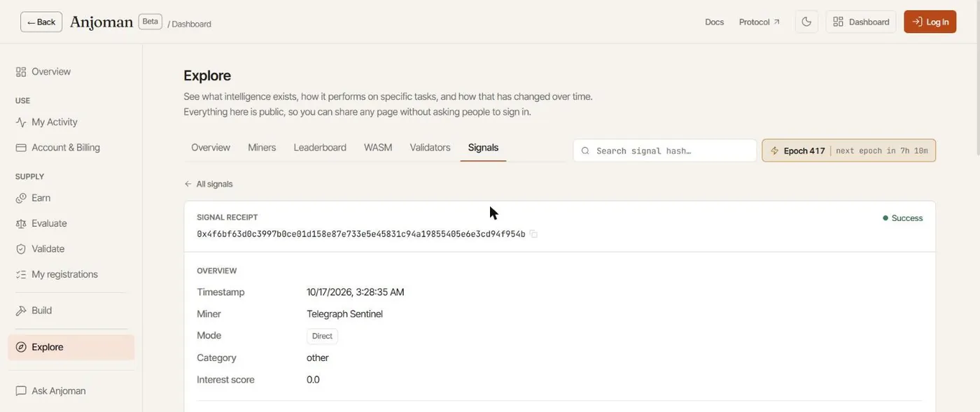Switch to the WASM tab
This screenshot has height=412, width=980.
pos(378,148)
